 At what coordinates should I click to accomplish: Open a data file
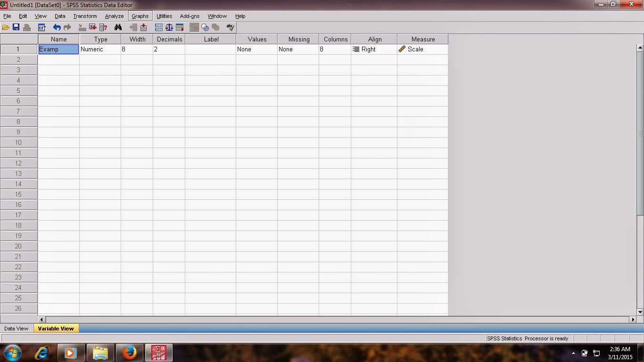6,27
